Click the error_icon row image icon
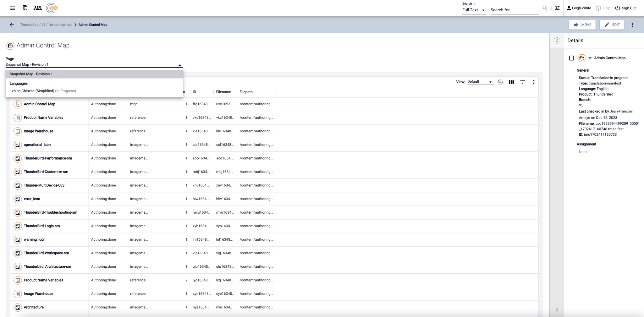This screenshot has height=317, width=644. (x=18, y=199)
